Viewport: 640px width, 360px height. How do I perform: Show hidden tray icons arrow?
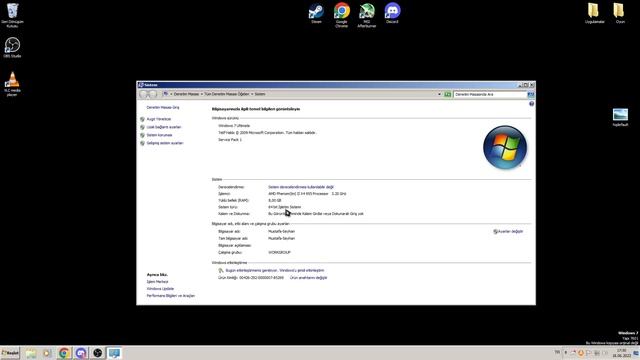pyautogui.click(x=566, y=353)
